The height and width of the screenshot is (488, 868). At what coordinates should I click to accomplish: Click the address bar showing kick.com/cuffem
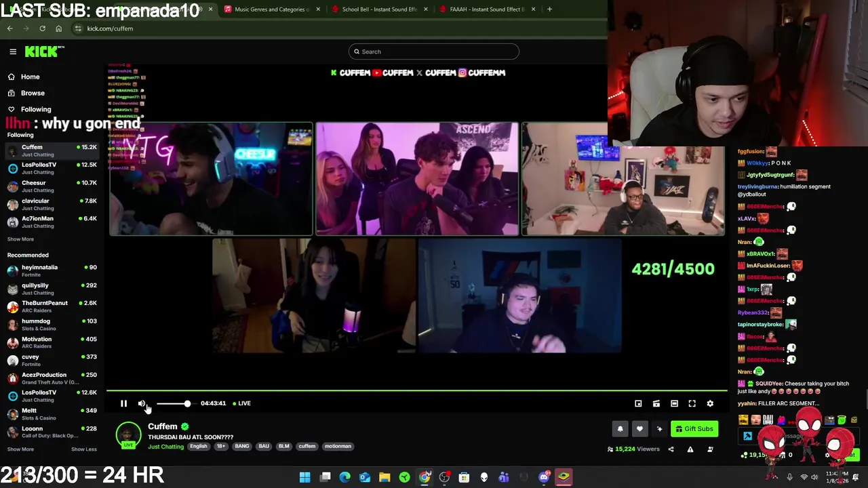click(339, 28)
